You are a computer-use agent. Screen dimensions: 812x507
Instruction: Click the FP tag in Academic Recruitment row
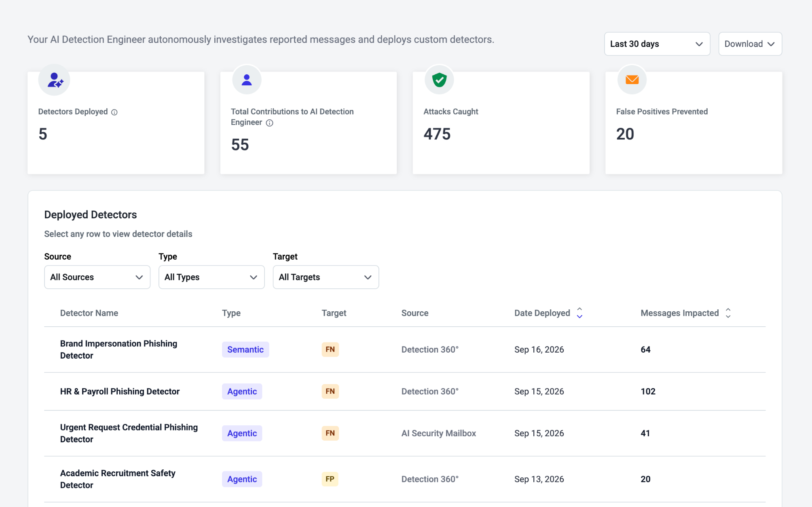[x=330, y=479]
